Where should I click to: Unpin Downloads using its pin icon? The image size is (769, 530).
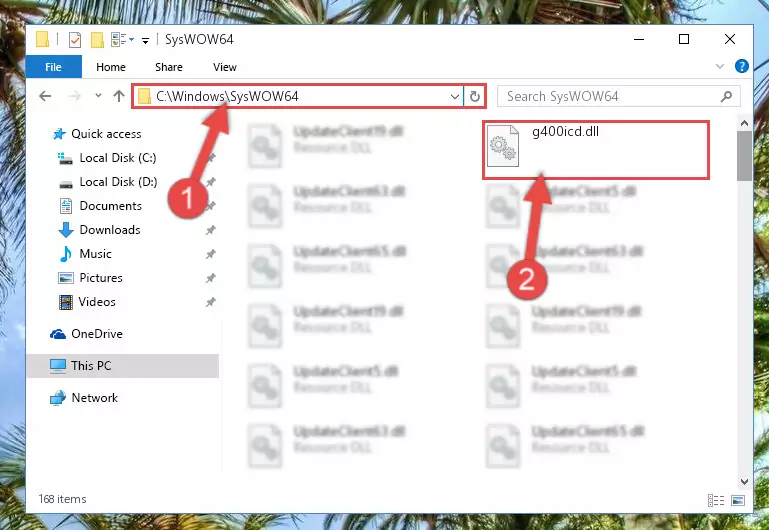210,230
